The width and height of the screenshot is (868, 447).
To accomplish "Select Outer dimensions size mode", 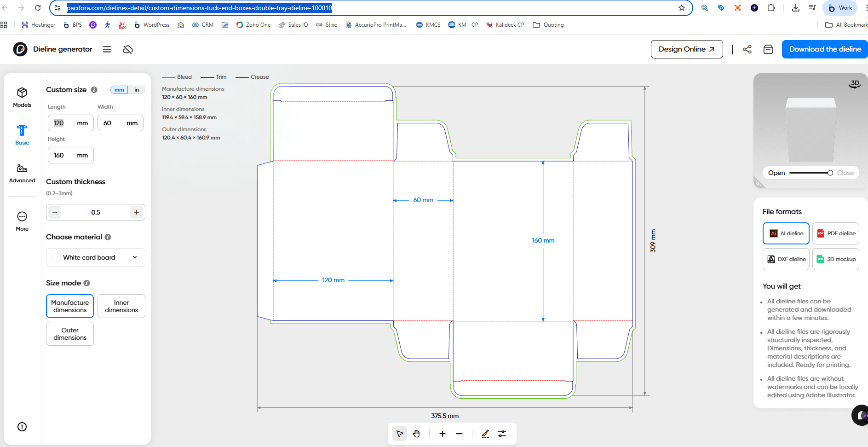I will 70,334.
